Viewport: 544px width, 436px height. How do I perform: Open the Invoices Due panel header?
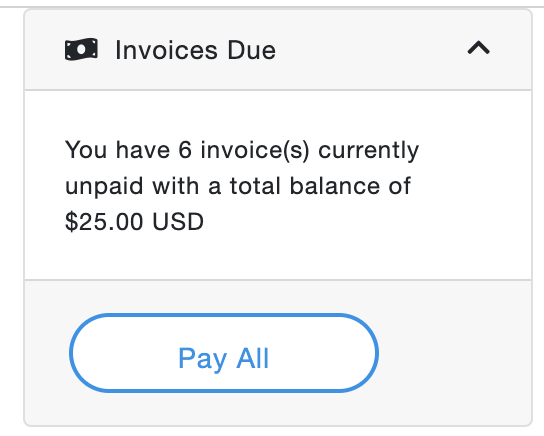[x=278, y=50]
